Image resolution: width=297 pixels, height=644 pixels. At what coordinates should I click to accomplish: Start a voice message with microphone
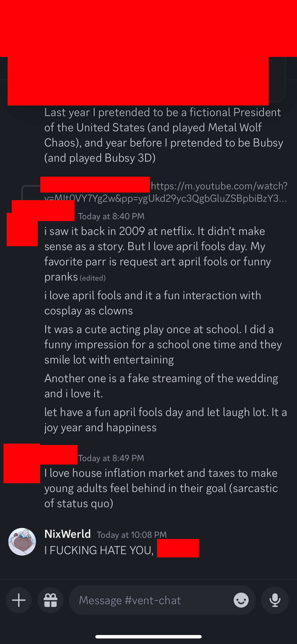(275, 600)
